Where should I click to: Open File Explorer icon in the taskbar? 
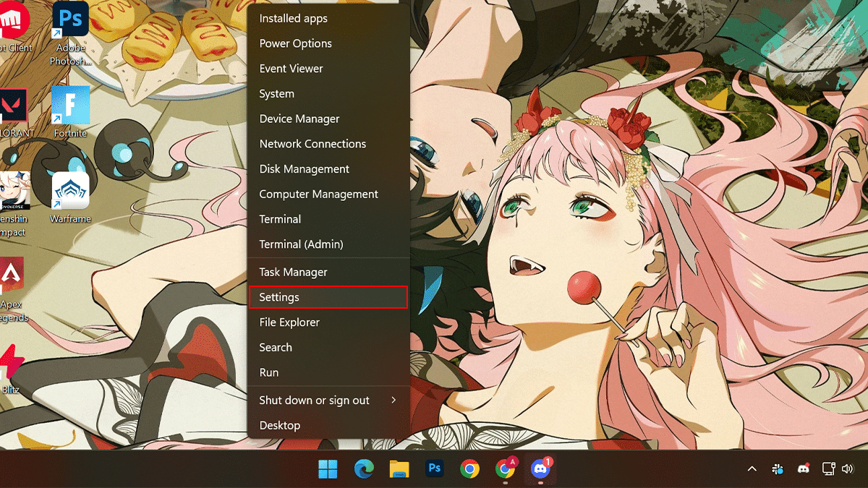[x=399, y=469]
